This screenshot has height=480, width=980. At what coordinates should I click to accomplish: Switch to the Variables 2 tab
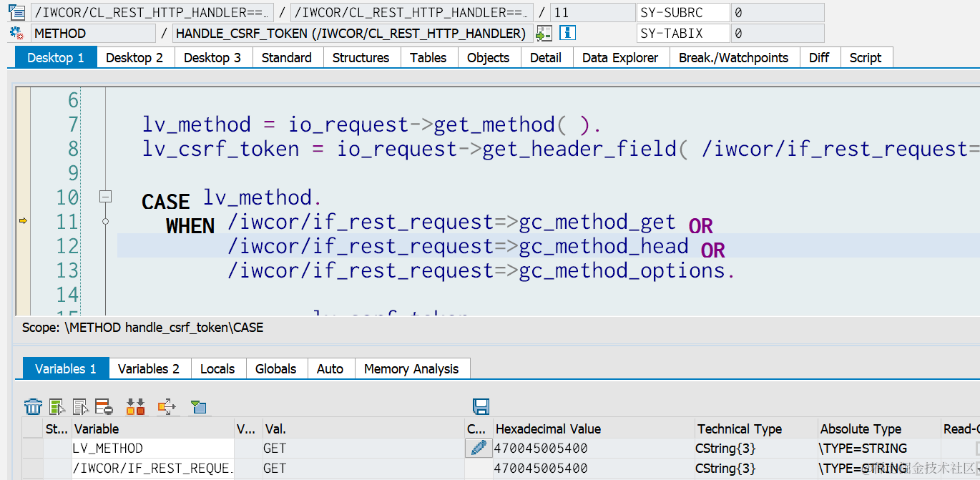point(149,368)
